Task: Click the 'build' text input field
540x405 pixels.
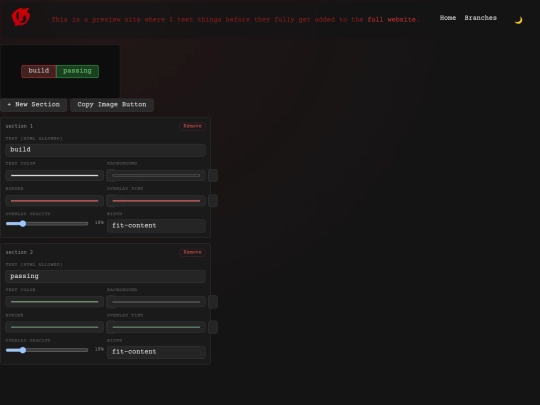Action: (105, 150)
